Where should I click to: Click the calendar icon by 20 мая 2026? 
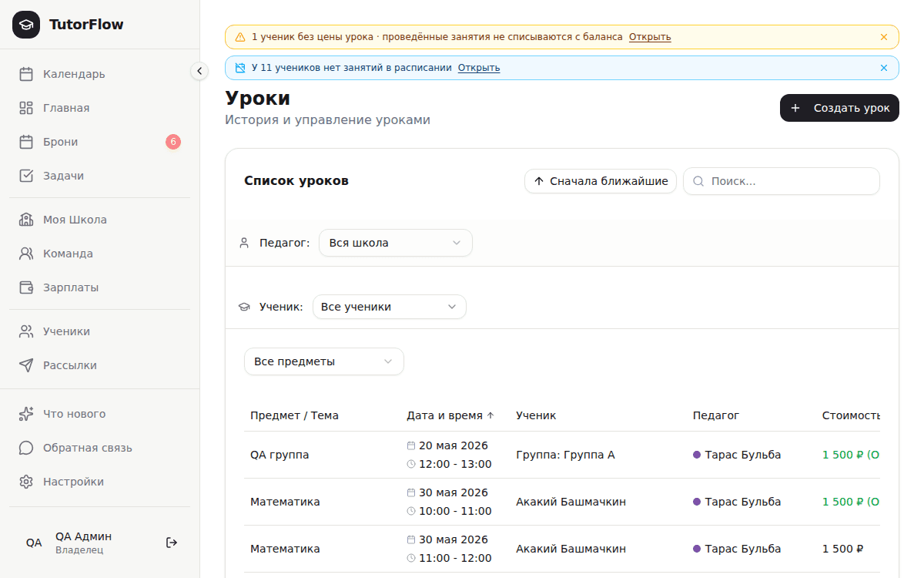pyautogui.click(x=411, y=445)
